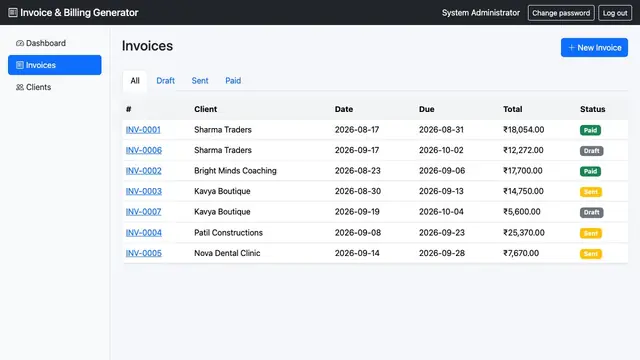
Task: Log out of the account
Action: pos(615,13)
